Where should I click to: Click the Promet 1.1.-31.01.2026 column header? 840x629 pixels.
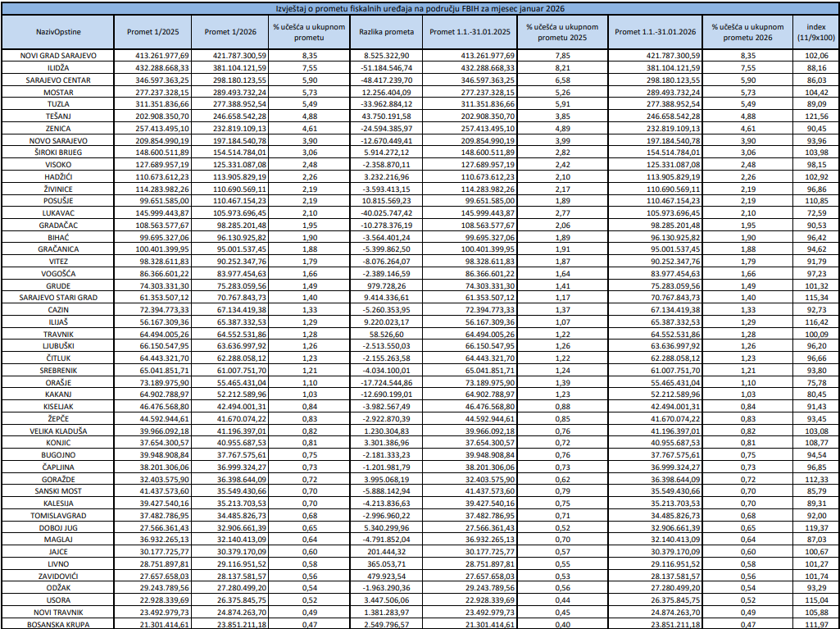[656, 31]
